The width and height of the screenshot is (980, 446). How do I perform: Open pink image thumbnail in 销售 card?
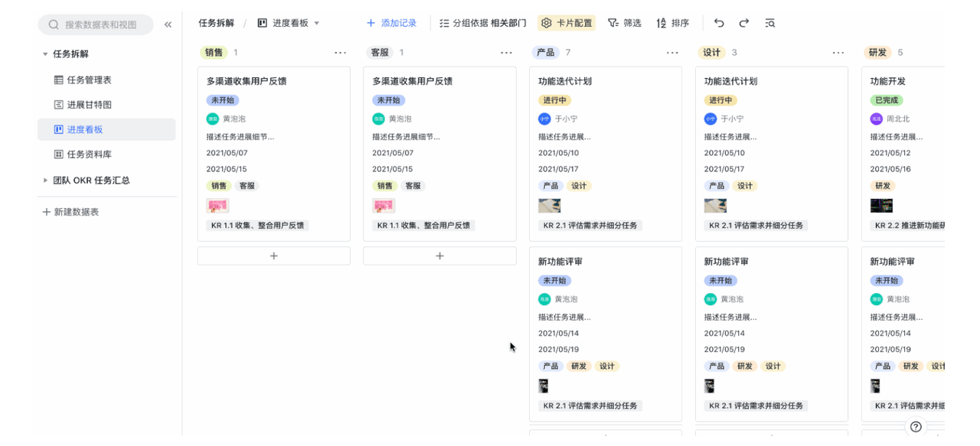pos(217,206)
